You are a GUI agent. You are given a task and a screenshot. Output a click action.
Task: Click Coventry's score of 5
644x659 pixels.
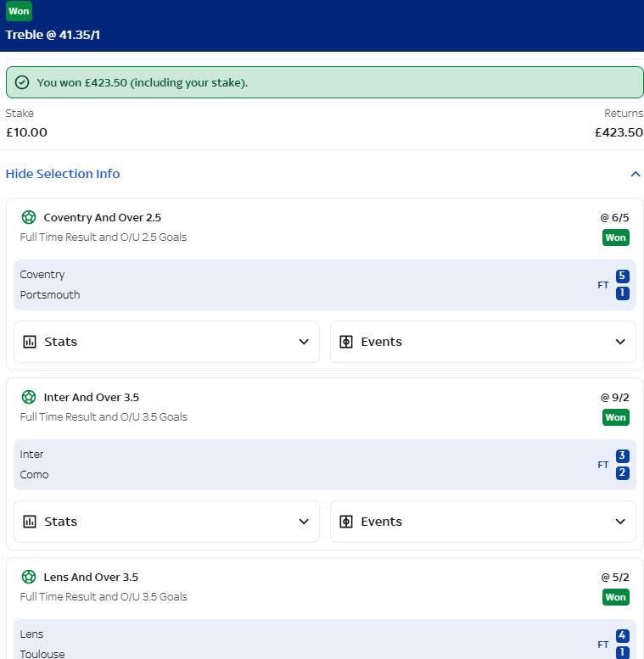(623, 276)
